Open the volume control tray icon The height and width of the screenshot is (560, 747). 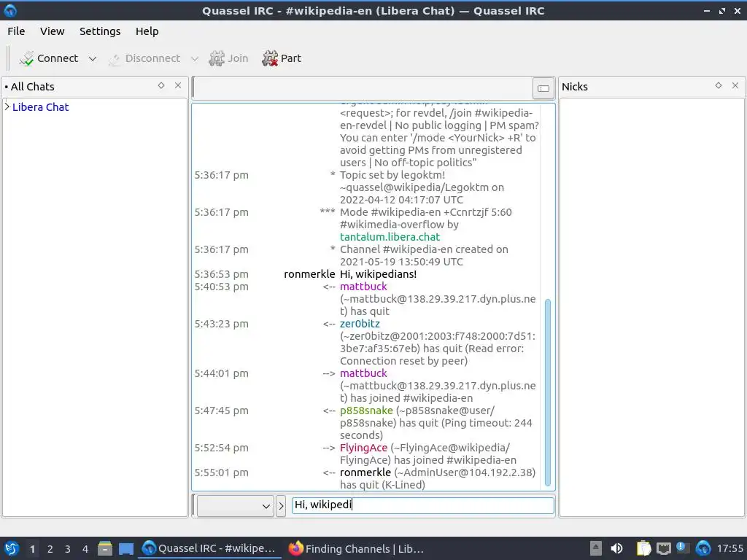click(x=616, y=548)
